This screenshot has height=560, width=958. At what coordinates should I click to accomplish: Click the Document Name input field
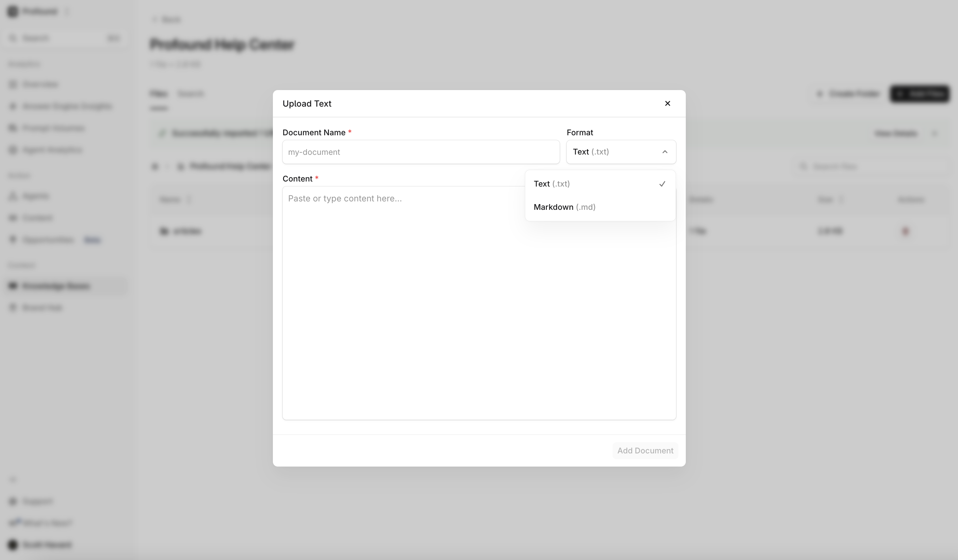coord(421,152)
